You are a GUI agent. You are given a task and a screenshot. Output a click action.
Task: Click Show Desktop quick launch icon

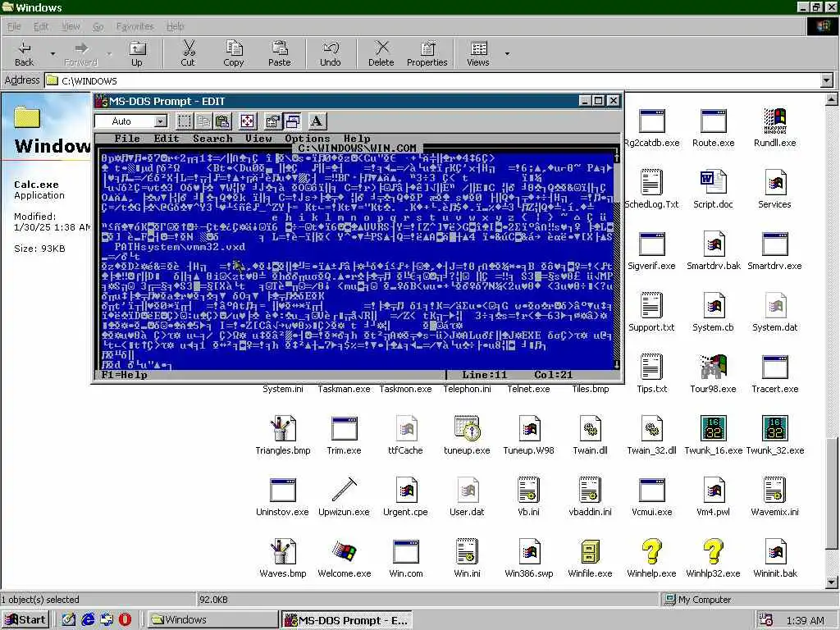coord(69,620)
